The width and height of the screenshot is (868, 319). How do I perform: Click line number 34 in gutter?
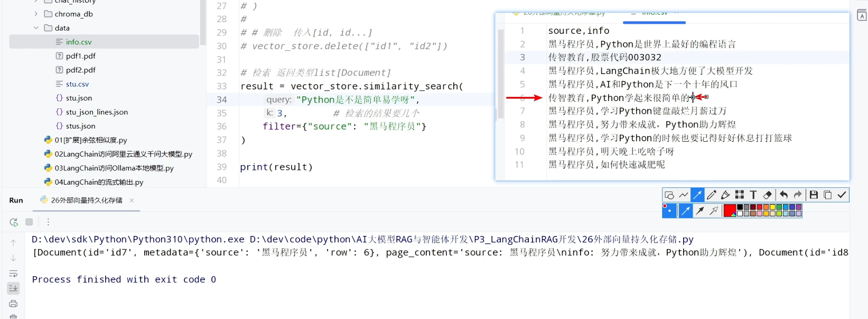pyautogui.click(x=222, y=100)
